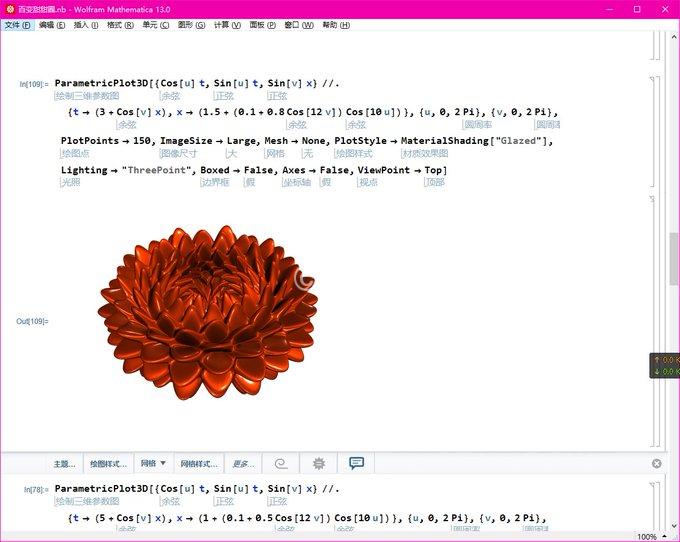Click the 绘图样式... (Plot Style) button
Viewport: 680px width, 542px height.
[108, 464]
